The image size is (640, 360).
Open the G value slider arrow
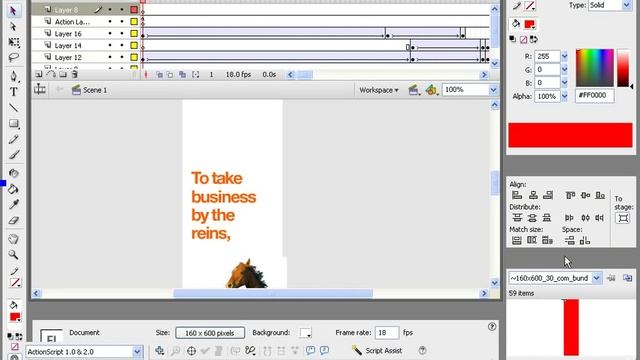[x=564, y=70]
